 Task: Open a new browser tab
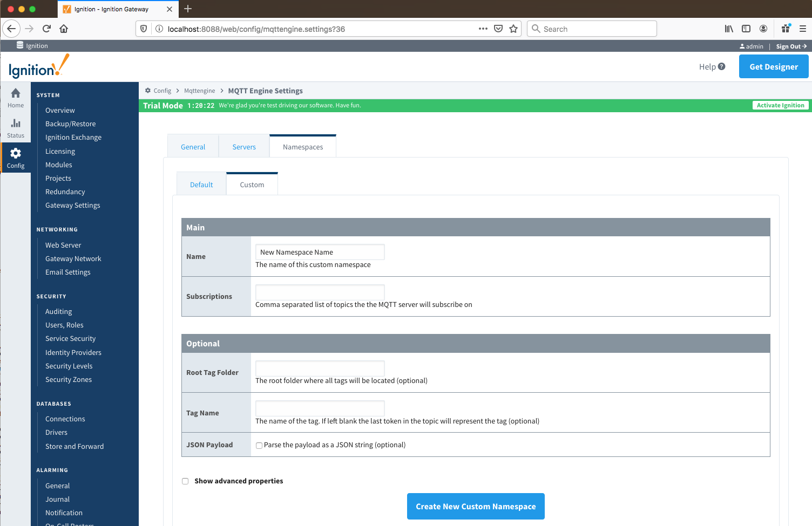point(188,9)
